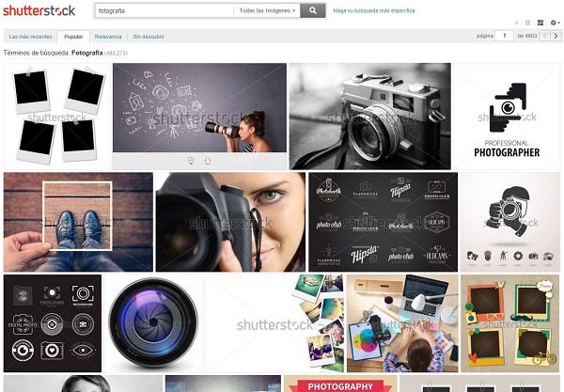Select the Relevancia tab
Viewport: 564px width, 392px height.
pos(108,37)
